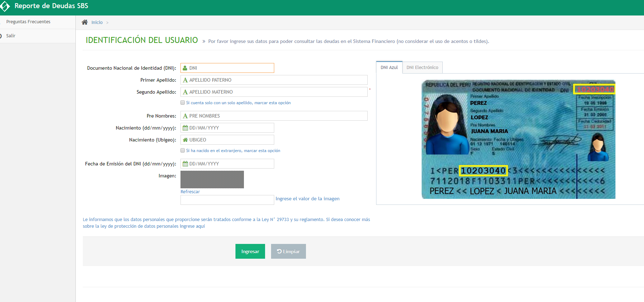Switch to the DNI Electrónico tab

[422, 67]
